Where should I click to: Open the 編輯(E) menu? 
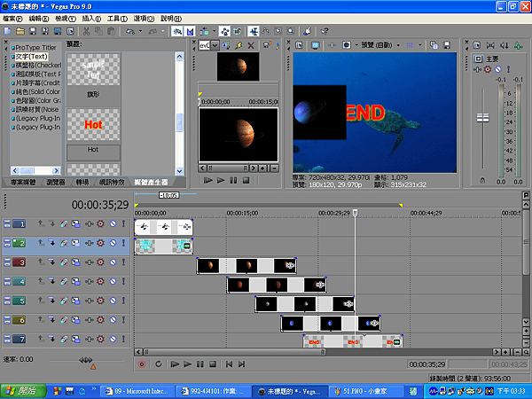(39, 19)
